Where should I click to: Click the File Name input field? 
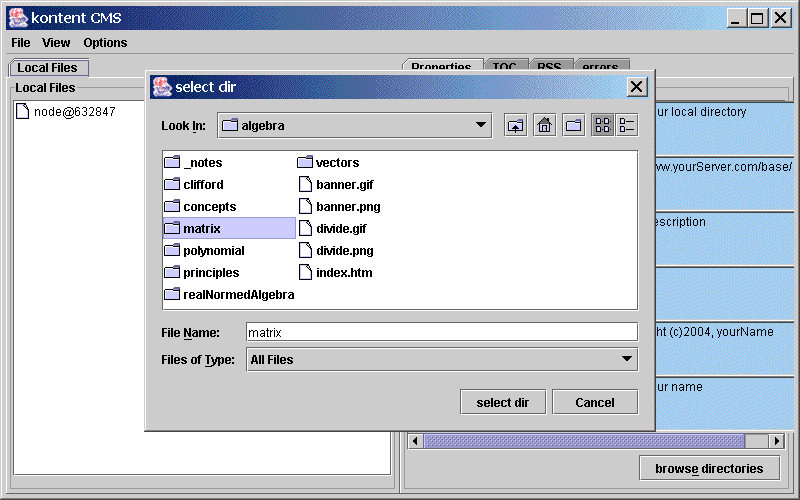point(442,332)
